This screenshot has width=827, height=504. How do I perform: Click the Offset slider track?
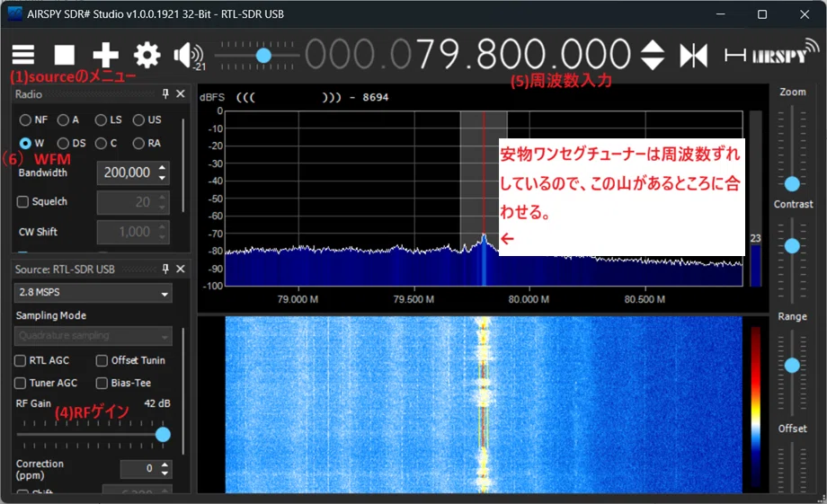[792, 466]
